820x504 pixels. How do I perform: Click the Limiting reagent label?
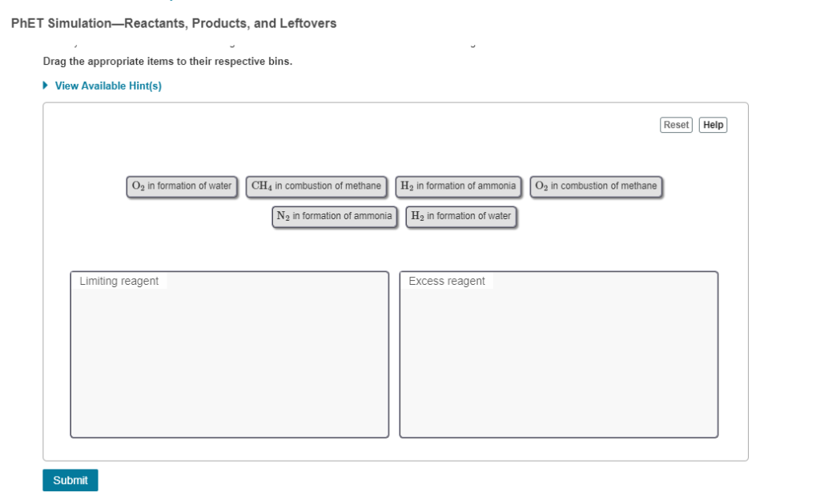click(x=118, y=281)
